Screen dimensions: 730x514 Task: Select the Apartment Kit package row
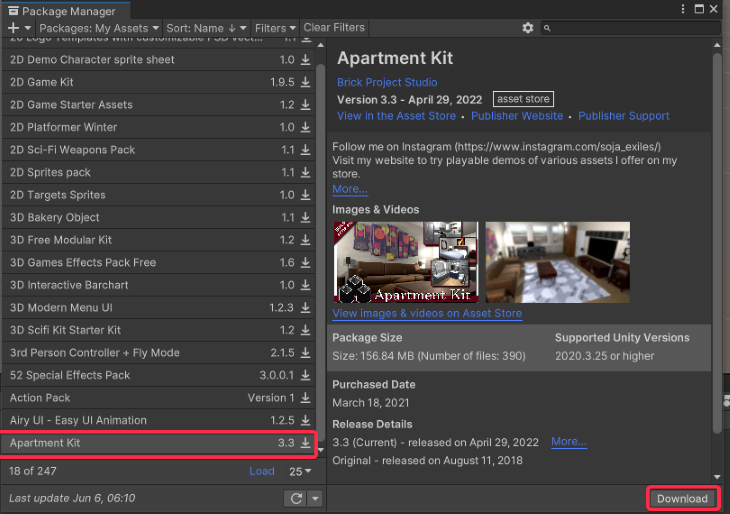[158, 443]
